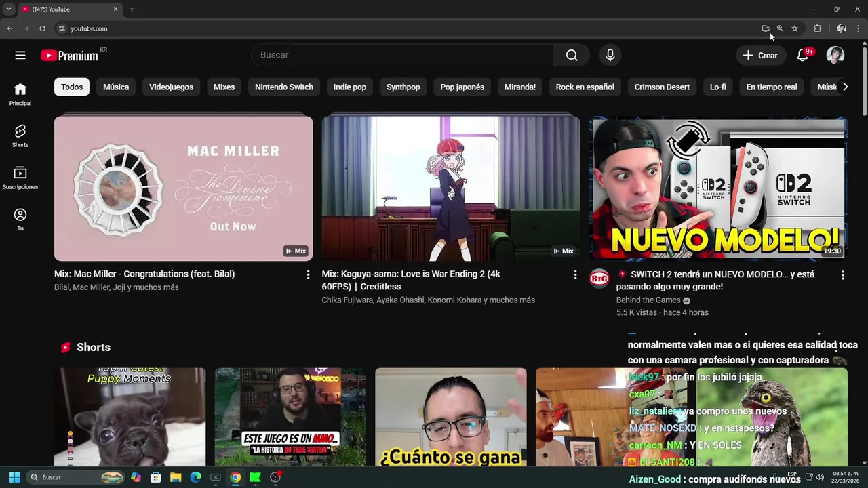Choose the Lo-fi chip

pos(718,87)
